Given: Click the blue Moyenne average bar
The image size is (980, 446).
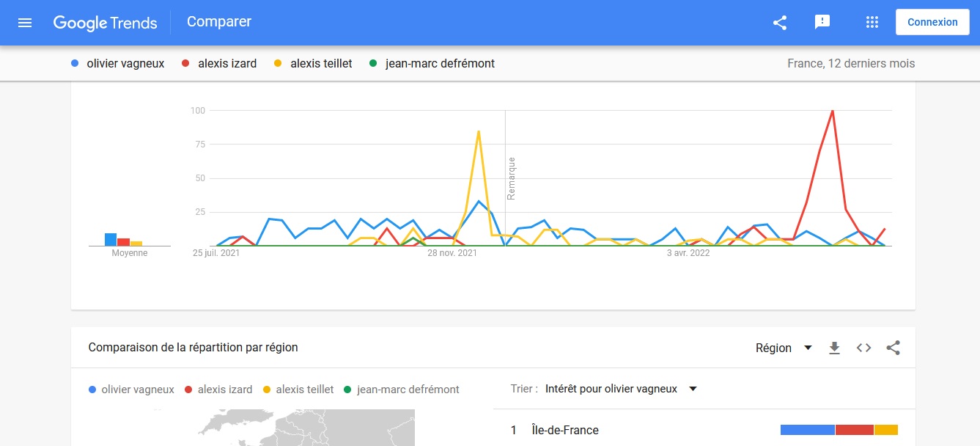Looking at the screenshot, I should (111, 239).
